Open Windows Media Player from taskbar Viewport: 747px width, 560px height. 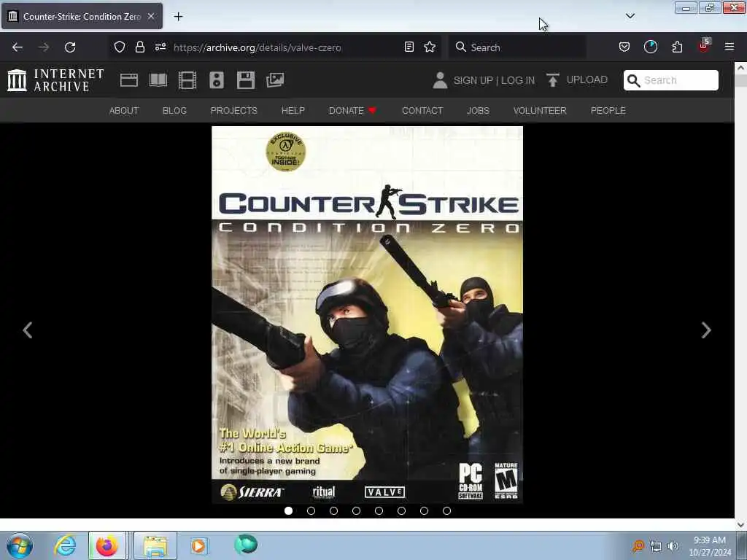pos(198,545)
